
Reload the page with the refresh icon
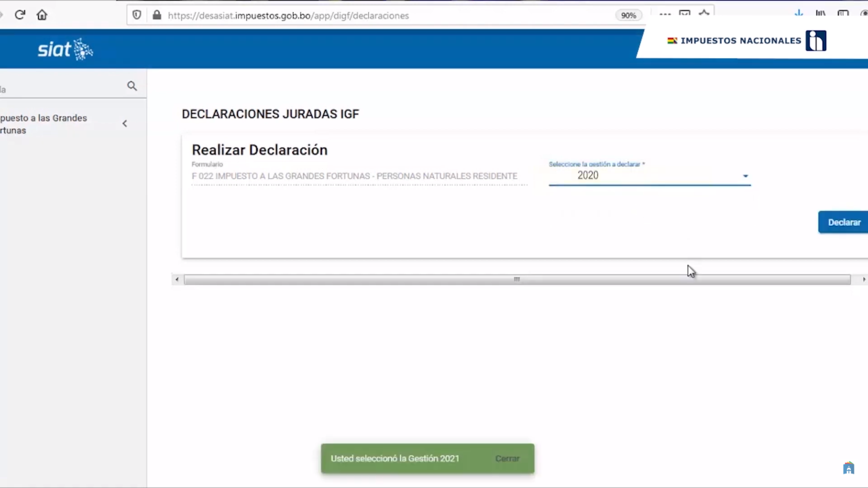[x=19, y=15]
